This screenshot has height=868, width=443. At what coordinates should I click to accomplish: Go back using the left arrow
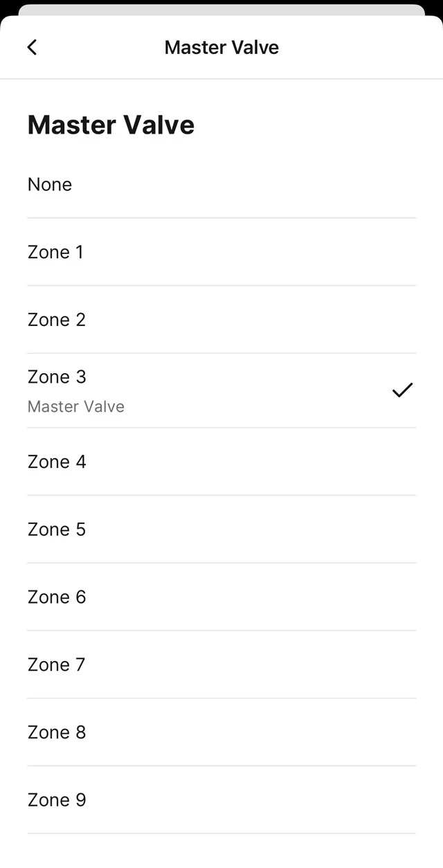[x=32, y=47]
